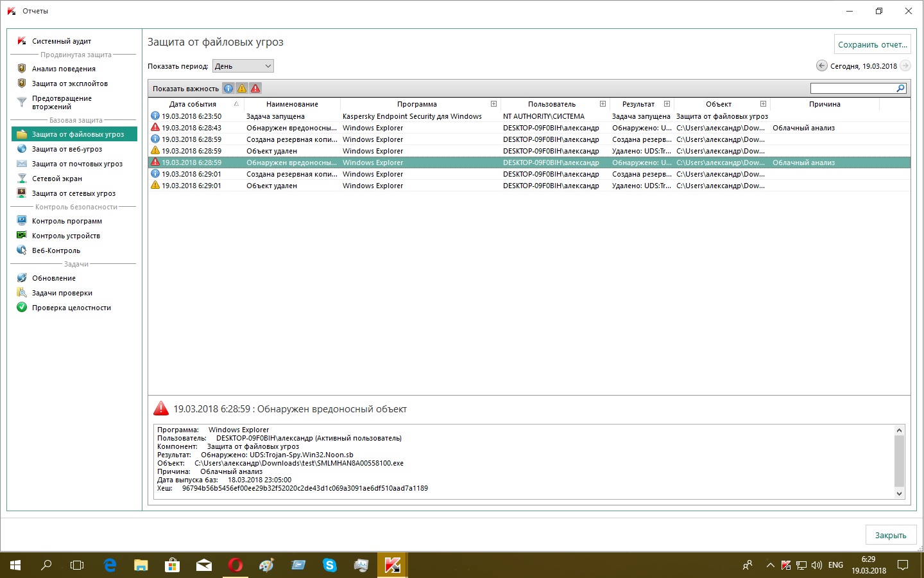Go to the previous day with the left arrow
The height and width of the screenshot is (578, 924).
pyautogui.click(x=821, y=66)
